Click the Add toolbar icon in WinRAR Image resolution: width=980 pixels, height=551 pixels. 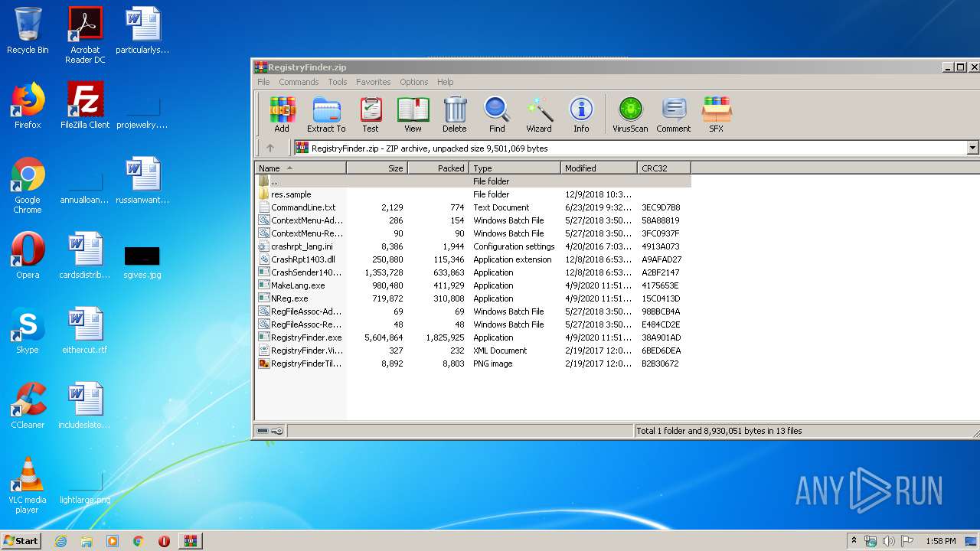point(282,115)
